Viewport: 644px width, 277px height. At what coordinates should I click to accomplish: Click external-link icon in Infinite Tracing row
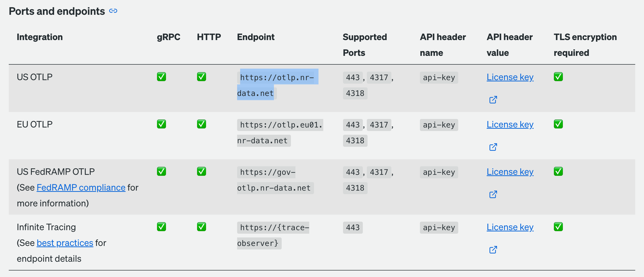pos(493,250)
